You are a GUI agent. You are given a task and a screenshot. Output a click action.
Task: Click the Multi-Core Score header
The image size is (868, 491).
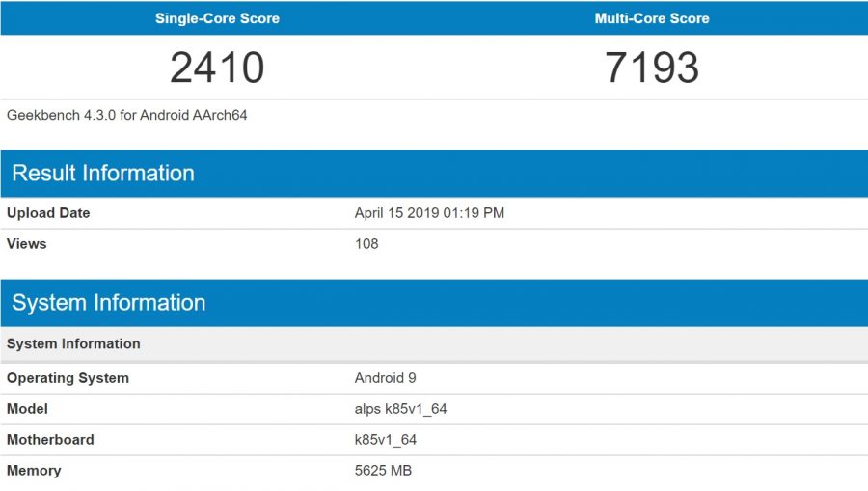(652, 18)
